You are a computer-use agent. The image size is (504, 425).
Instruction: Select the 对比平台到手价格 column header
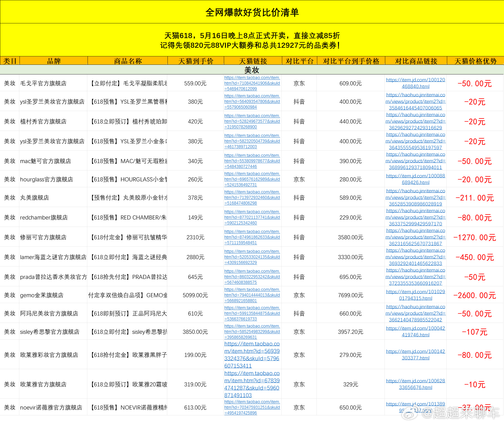(x=351, y=61)
